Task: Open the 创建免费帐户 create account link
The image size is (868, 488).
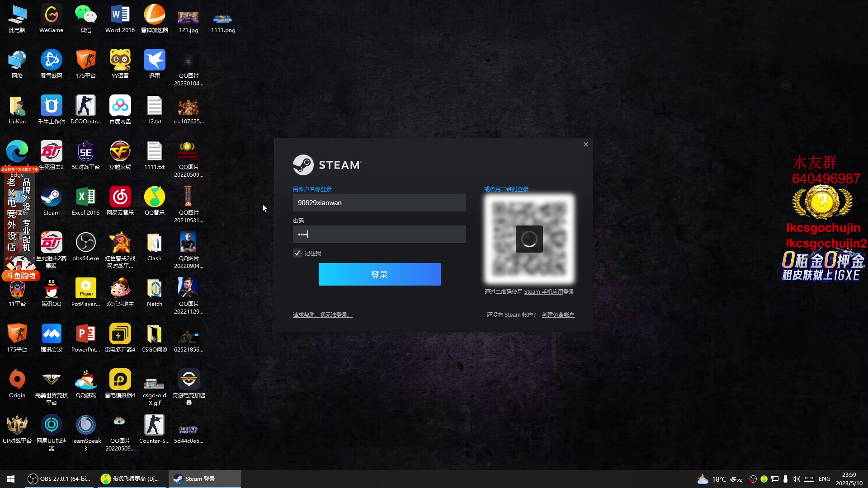Action: (x=558, y=315)
